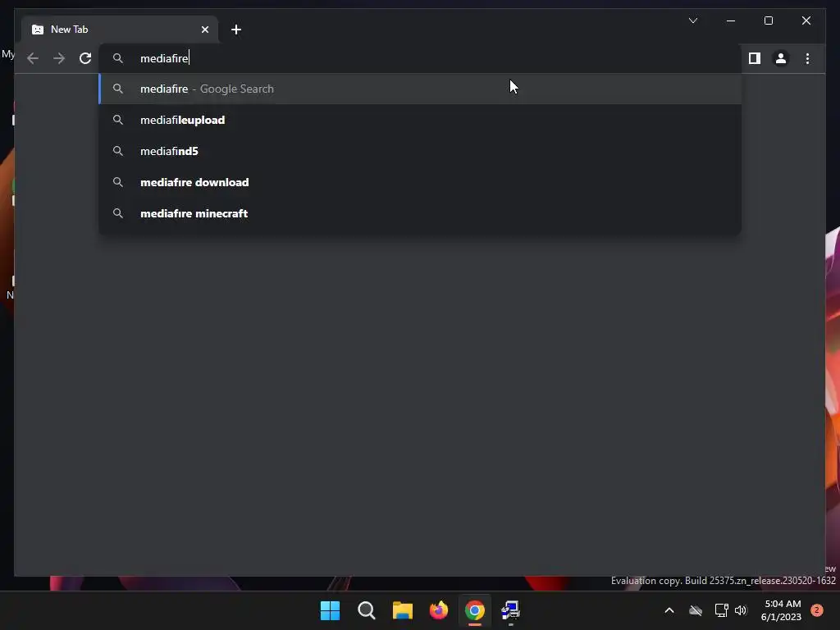Image resolution: width=840 pixels, height=630 pixels.
Task: Show hidden tray icons
Action: (669, 610)
